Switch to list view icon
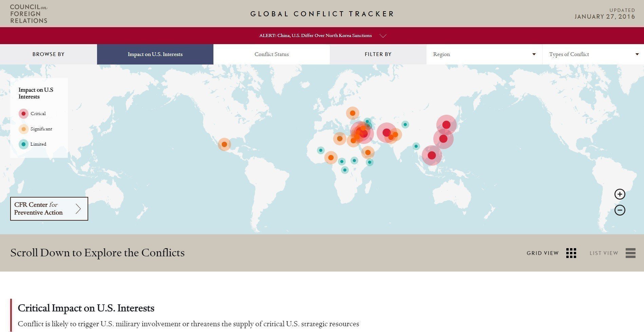644x332 pixels. pyautogui.click(x=630, y=253)
